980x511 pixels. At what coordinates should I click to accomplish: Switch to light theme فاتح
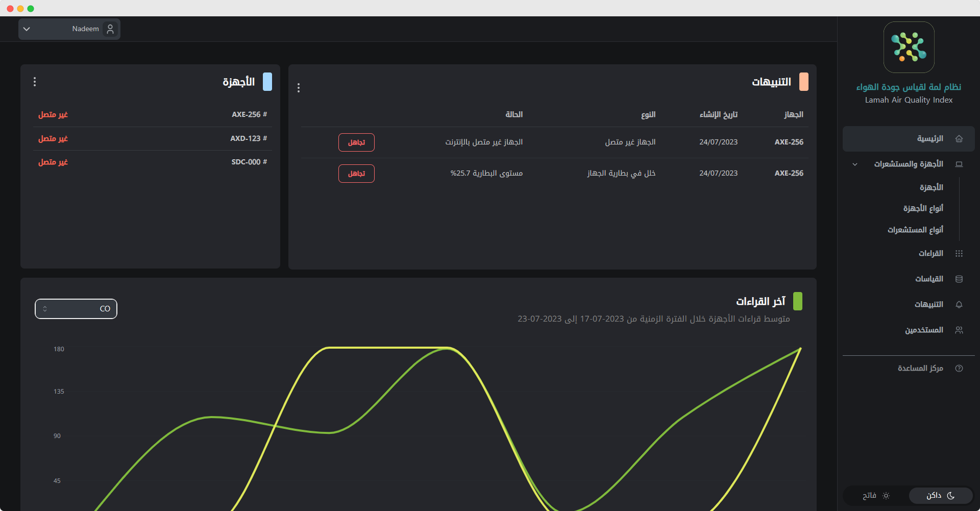pyautogui.click(x=876, y=496)
